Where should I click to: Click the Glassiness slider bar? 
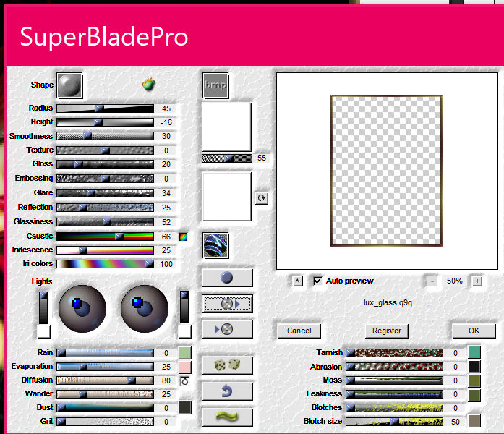click(x=105, y=222)
